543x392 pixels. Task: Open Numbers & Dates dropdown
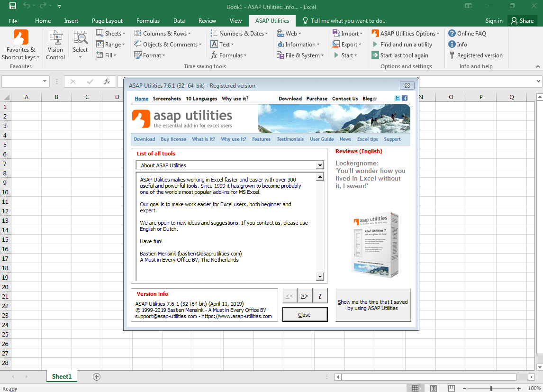click(239, 33)
